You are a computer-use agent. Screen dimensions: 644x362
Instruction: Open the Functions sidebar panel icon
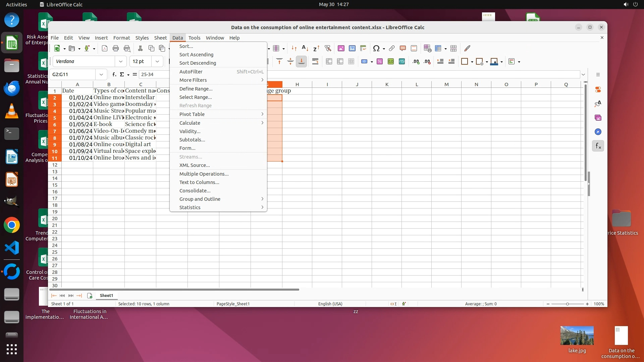coord(598,146)
